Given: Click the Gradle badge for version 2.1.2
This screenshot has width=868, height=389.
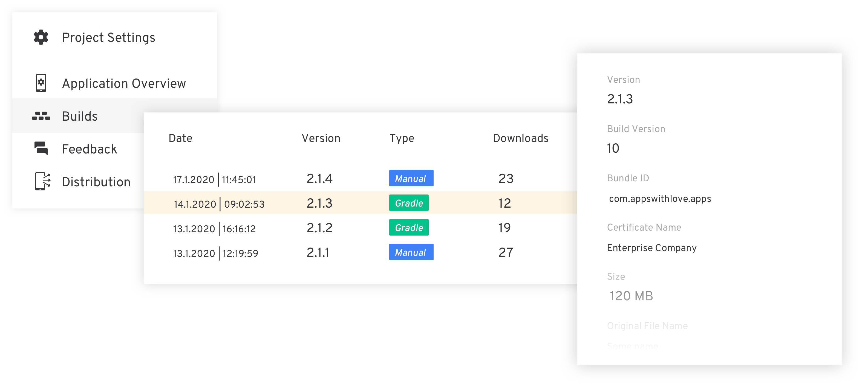Looking at the screenshot, I should click(x=408, y=227).
